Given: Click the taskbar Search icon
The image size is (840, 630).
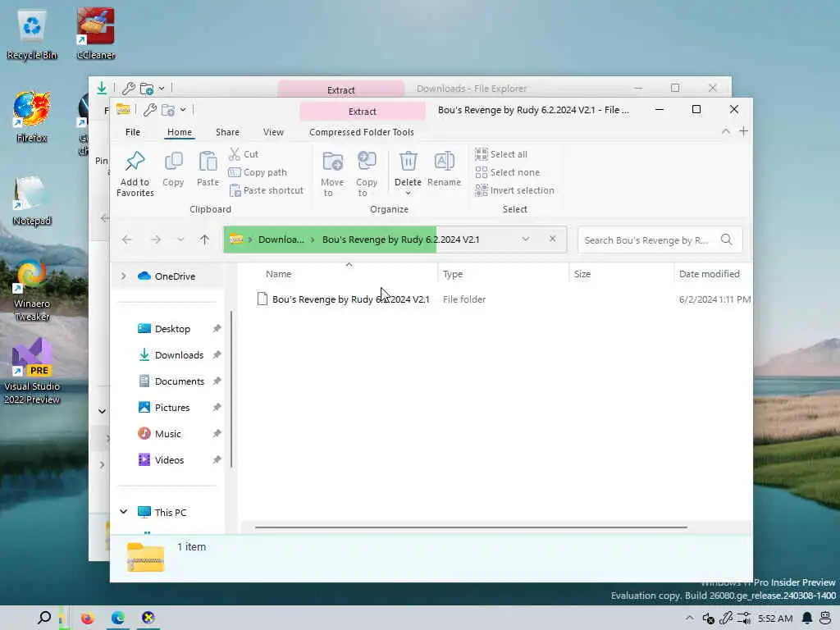Looking at the screenshot, I should coord(44,619).
